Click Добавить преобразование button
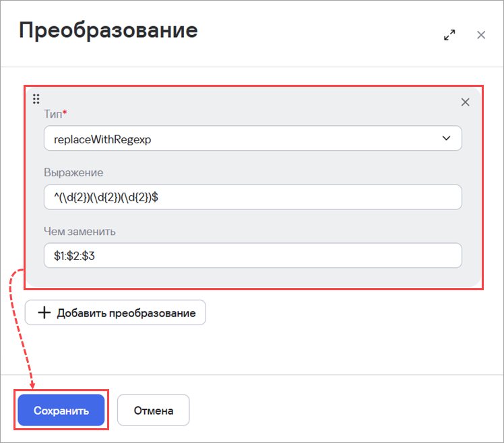Viewport: 504px width, 443px height. pyautogui.click(x=115, y=312)
